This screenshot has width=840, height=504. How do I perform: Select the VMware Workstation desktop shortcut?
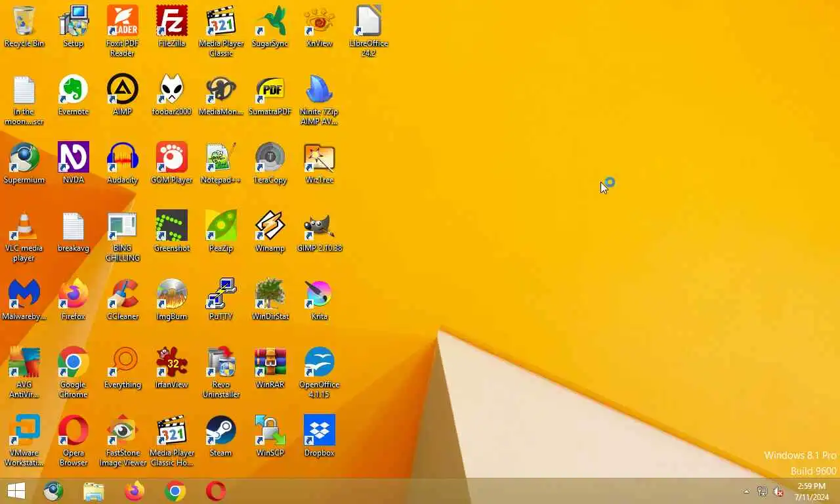click(24, 441)
